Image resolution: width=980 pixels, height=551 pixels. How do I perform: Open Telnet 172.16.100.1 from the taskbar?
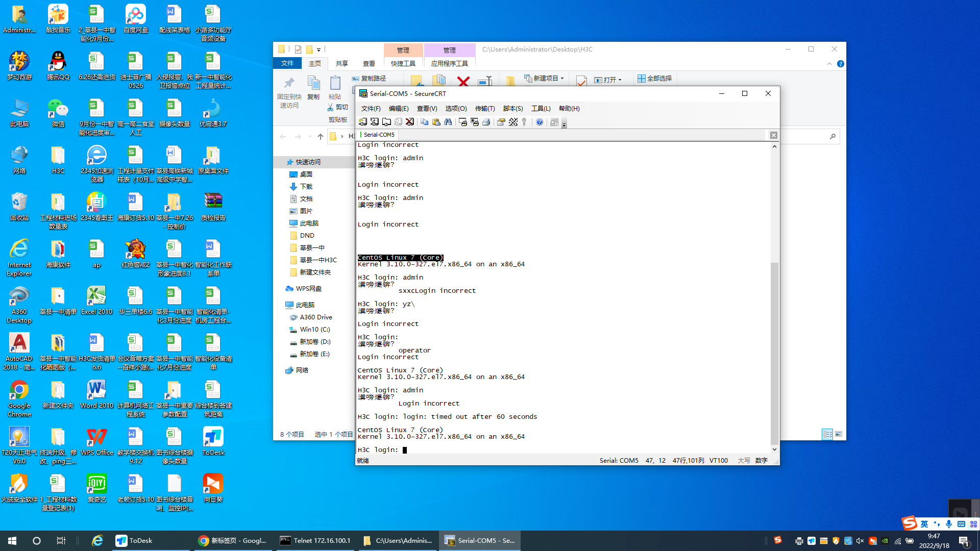tap(315, 540)
